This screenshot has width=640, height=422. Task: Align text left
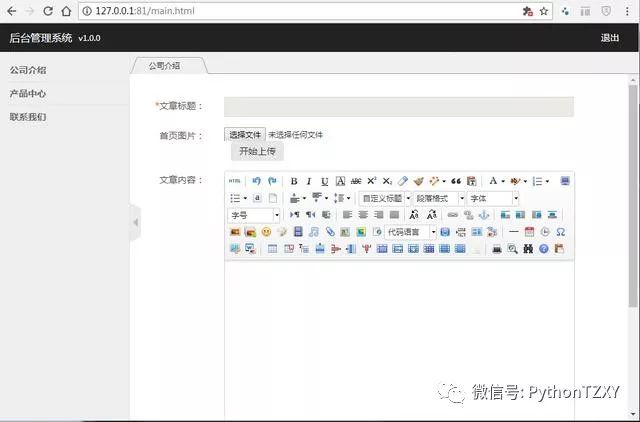point(347,215)
